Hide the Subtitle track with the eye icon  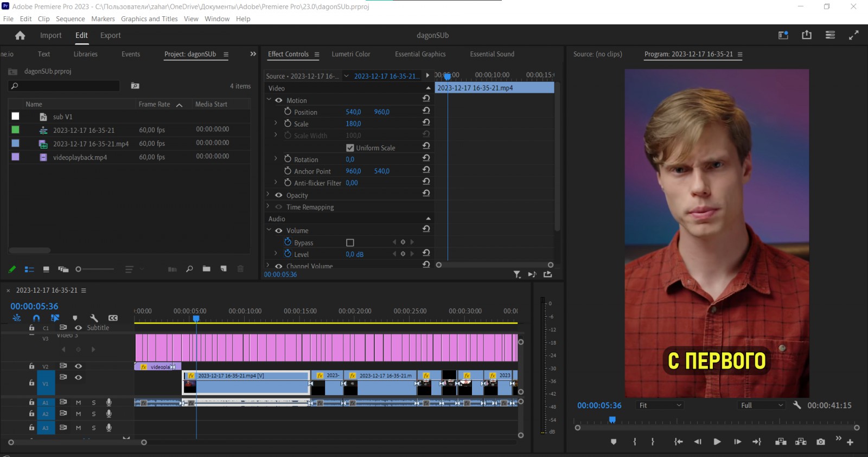click(x=78, y=327)
